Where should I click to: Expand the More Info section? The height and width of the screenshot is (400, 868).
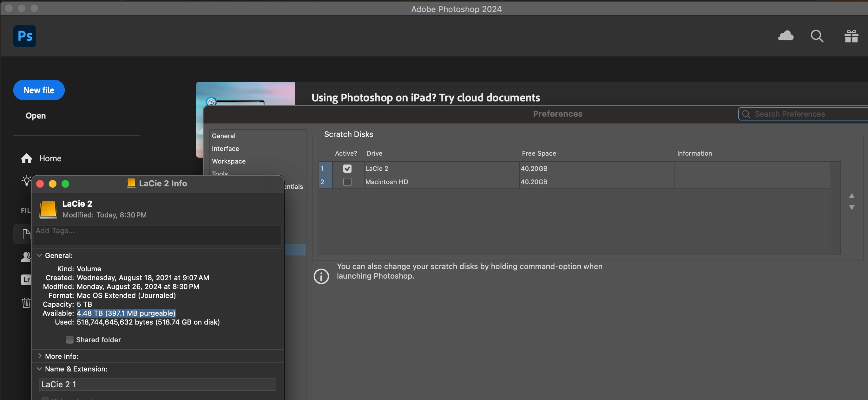[39, 356]
